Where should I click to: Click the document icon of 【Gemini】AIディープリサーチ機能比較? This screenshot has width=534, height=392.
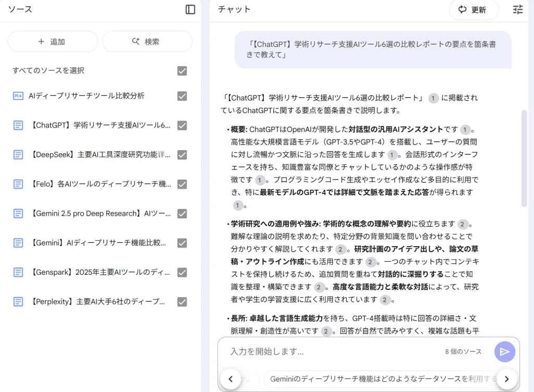[18, 243]
